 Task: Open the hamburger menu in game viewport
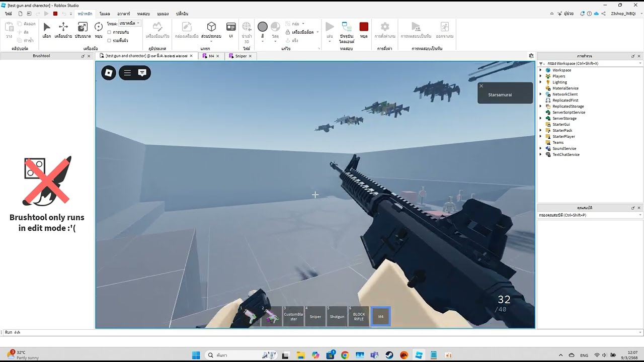click(127, 73)
